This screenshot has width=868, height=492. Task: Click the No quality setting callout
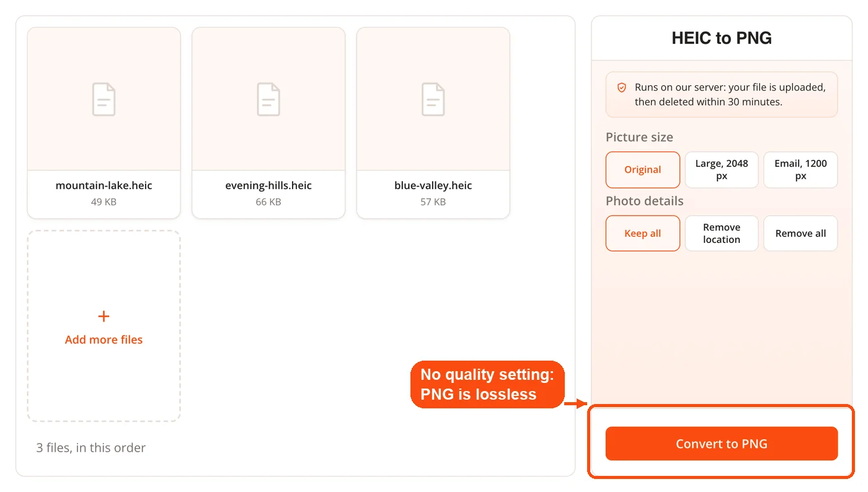487,384
